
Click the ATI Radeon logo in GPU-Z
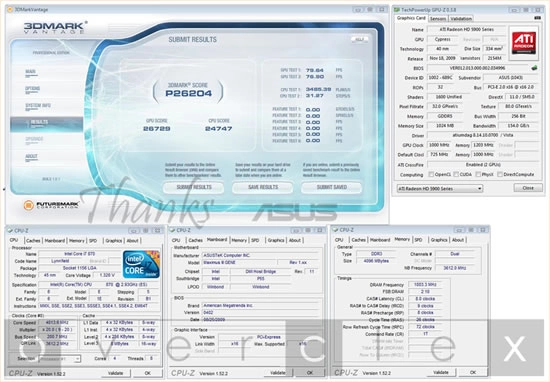point(523,42)
